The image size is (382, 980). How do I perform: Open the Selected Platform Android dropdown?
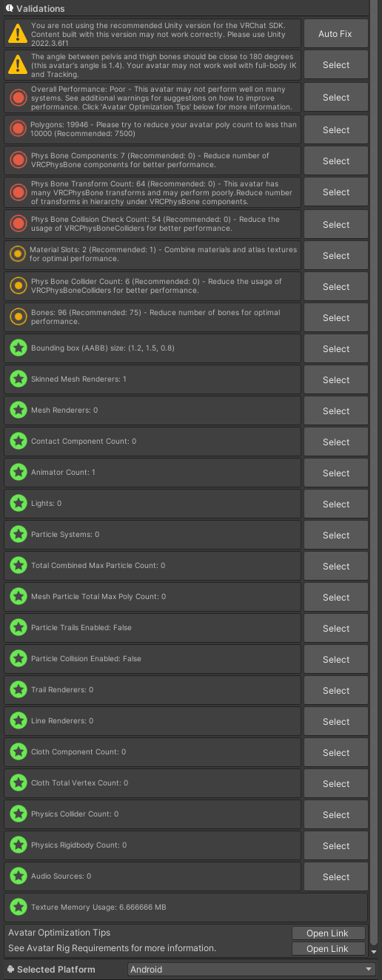[x=251, y=969]
